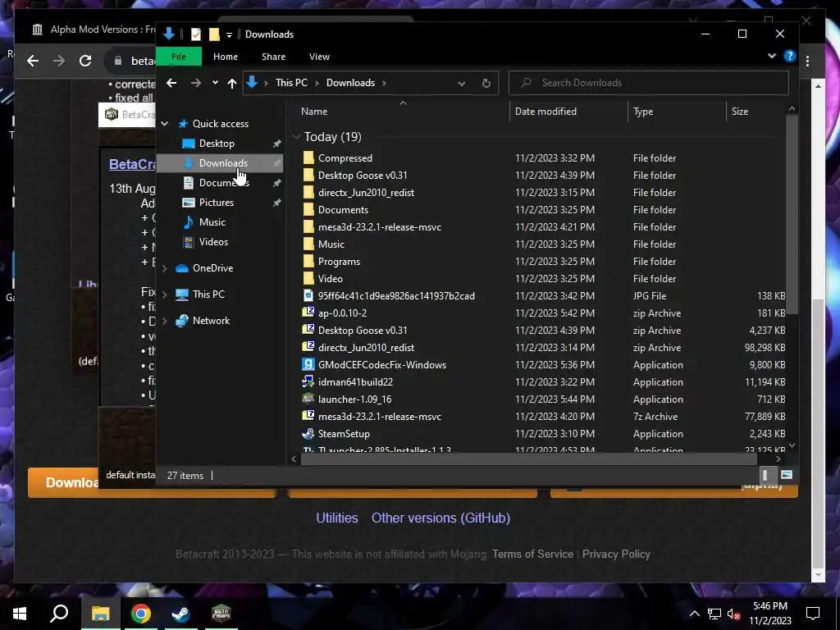
Task: Select Downloads in the navigation pane
Action: click(223, 163)
